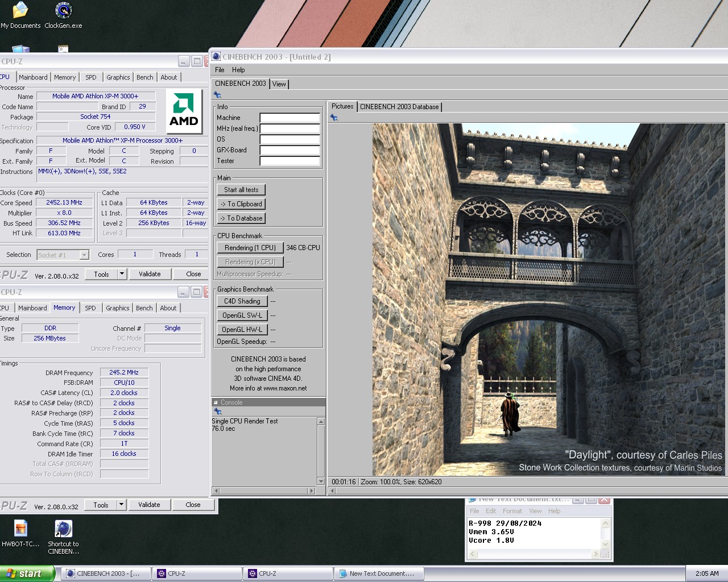Viewport: 728px width, 582px height.
Task: Click the taskbar clock showing 2:05 AM
Action: coord(707,573)
